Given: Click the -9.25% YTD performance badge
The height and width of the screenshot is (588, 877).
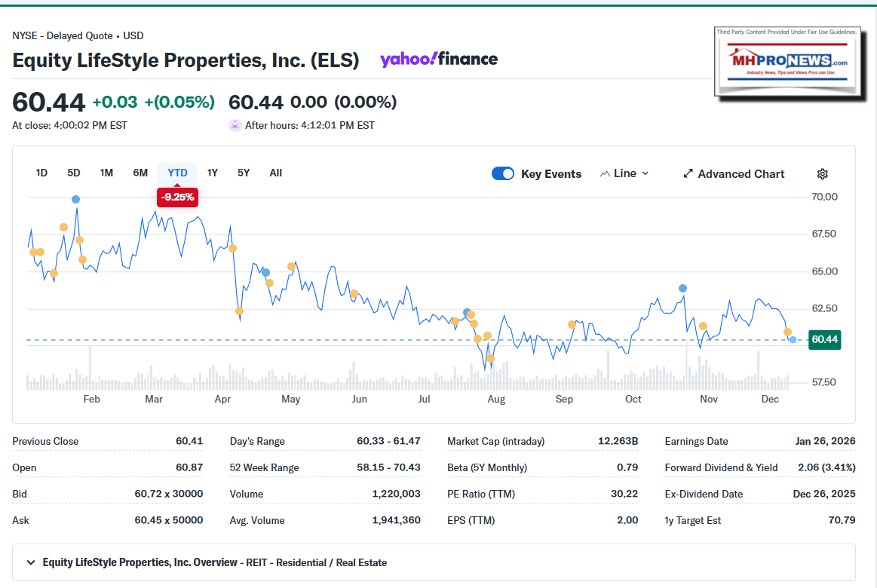Looking at the screenshot, I should (x=177, y=197).
